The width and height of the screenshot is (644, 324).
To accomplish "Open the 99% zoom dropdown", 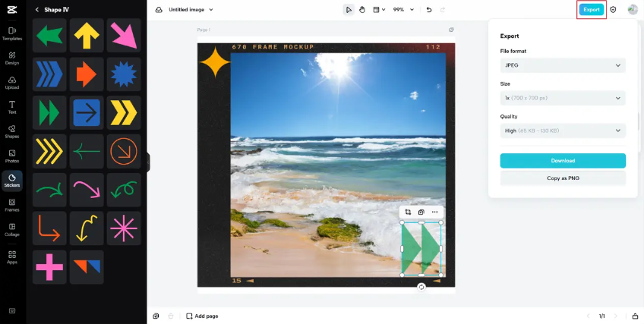I will pos(403,10).
